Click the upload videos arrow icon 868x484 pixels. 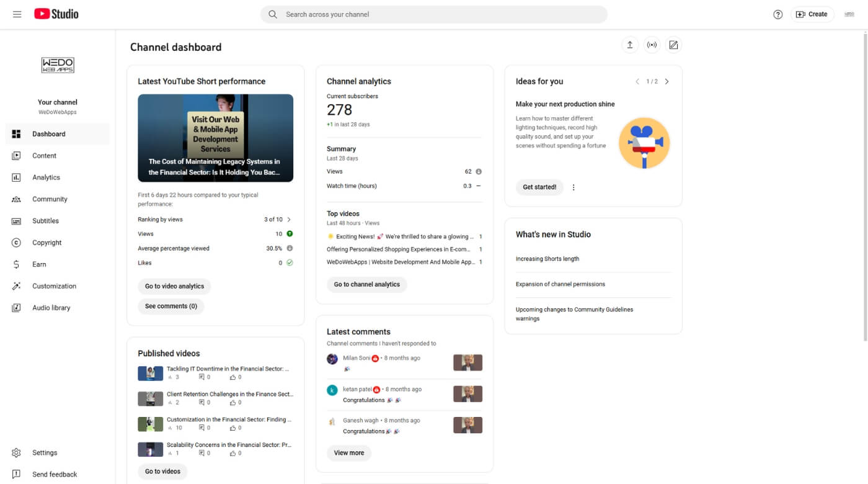[630, 45]
